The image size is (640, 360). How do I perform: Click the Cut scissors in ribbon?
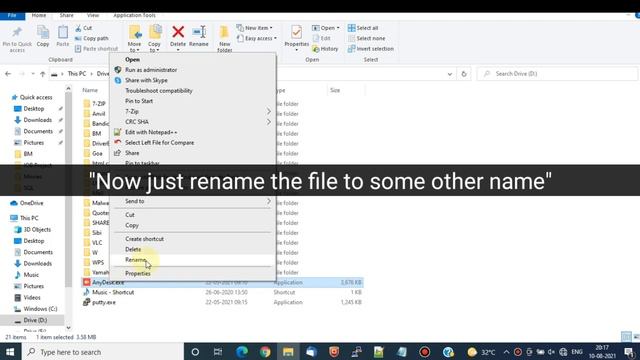click(x=84, y=28)
